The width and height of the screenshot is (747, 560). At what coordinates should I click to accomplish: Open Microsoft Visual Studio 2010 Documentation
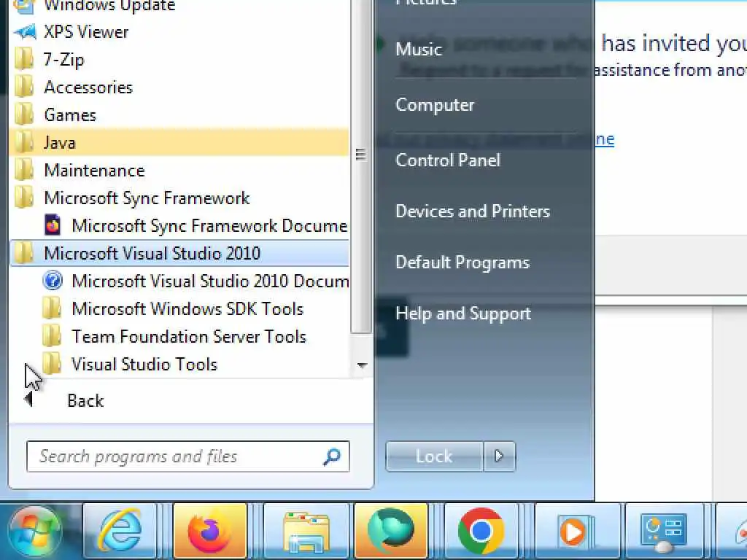[179, 281]
